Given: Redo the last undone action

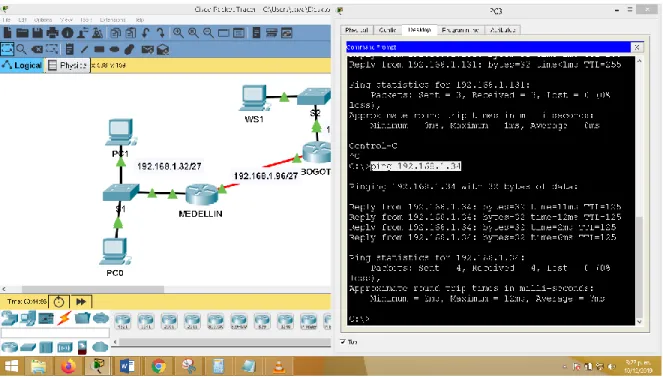Looking at the screenshot, I should click(x=160, y=33).
